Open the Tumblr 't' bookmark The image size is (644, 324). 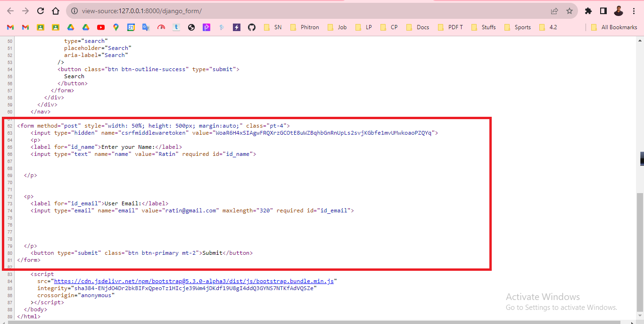[x=176, y=27]
